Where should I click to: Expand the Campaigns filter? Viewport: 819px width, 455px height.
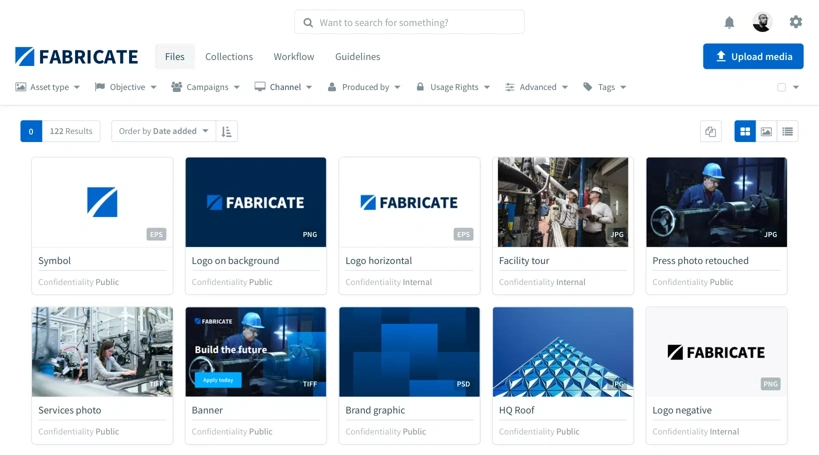206,87
